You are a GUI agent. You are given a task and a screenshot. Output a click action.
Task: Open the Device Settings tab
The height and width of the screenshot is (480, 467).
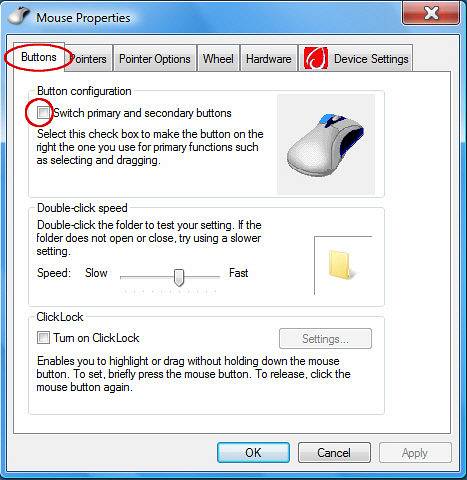pos(356,59)
